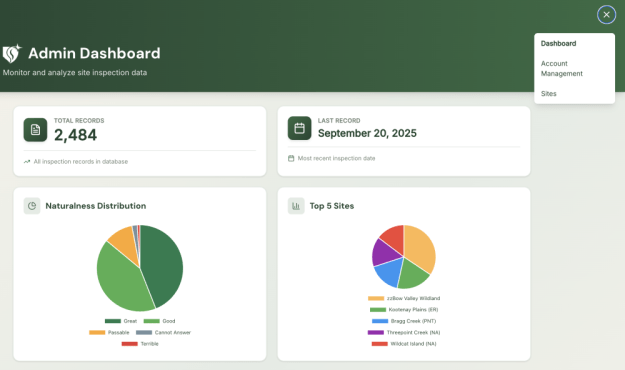Select the orange slice in Top 5 Sites pie
The width and height of the screenshot is (625, 370).
[420, 247]
